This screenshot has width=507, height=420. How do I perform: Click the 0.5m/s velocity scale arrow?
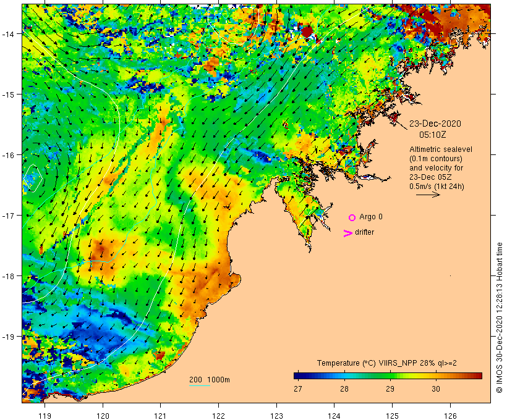click(x=428, y=195)
